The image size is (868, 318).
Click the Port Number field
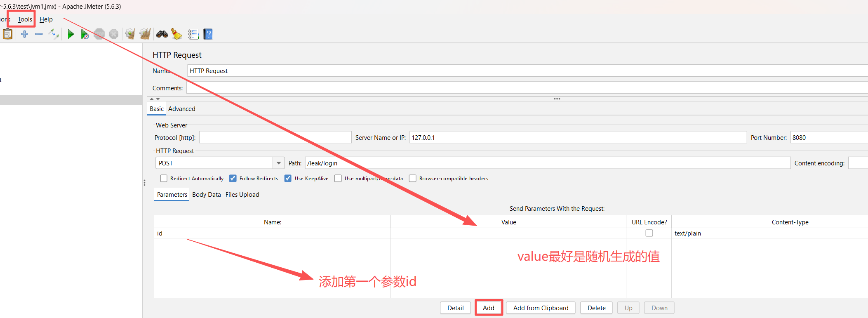click(829, 137)
